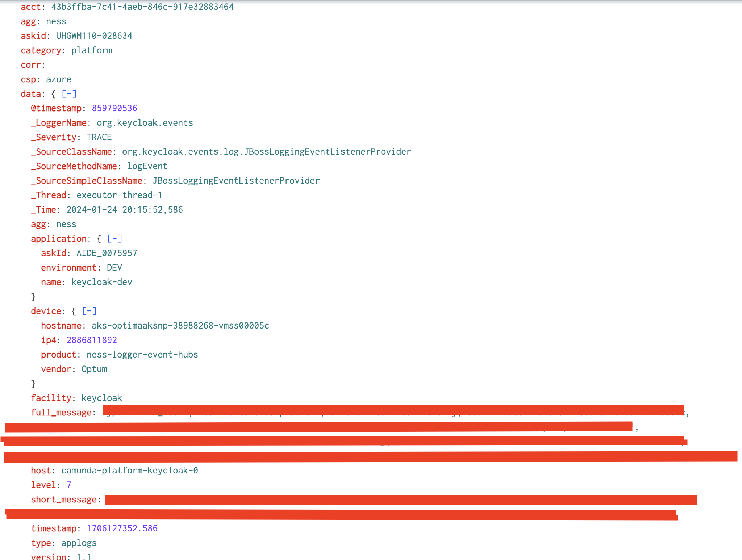Click the host value camunda-platform-keycloak-0
The height and width of the screenshot is (560, 742).
click(x=130, y=471)
